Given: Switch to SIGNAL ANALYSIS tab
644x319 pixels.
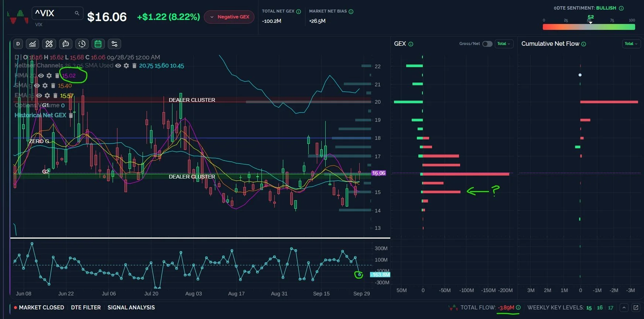Looking at the screenshot, I should pyautogui.click(x=131, y=308).
